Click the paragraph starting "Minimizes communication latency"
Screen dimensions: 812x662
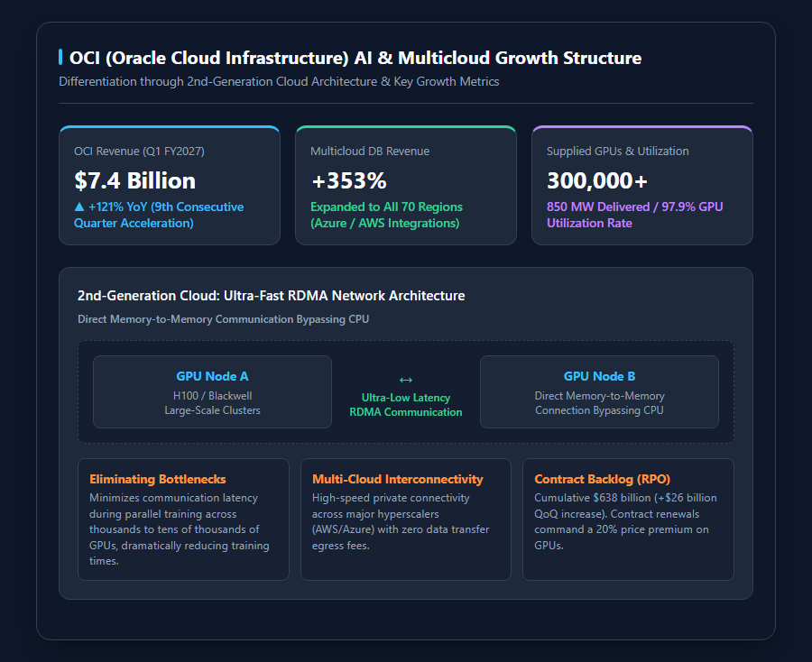(x=180, y=529)
